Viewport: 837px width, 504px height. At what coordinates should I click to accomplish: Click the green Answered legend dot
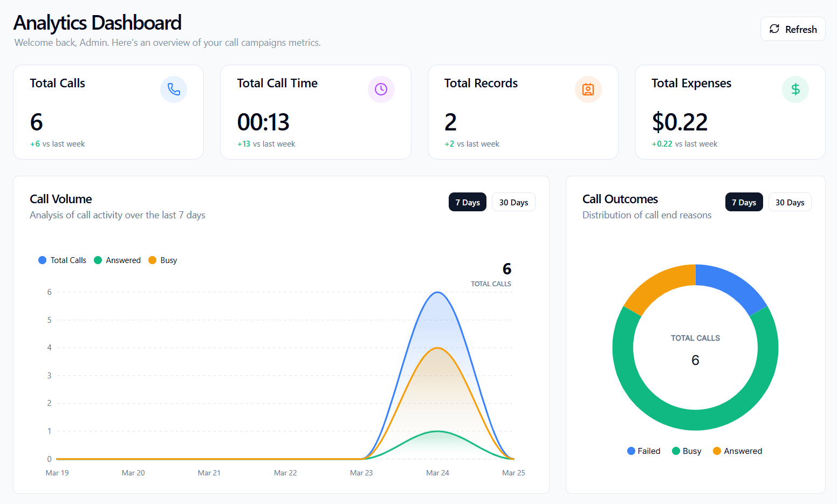pos(98,260)
